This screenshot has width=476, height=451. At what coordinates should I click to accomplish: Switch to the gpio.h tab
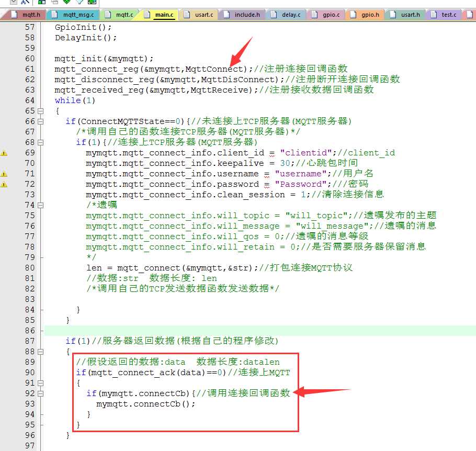pyautogui.click(x=365, y=15)
